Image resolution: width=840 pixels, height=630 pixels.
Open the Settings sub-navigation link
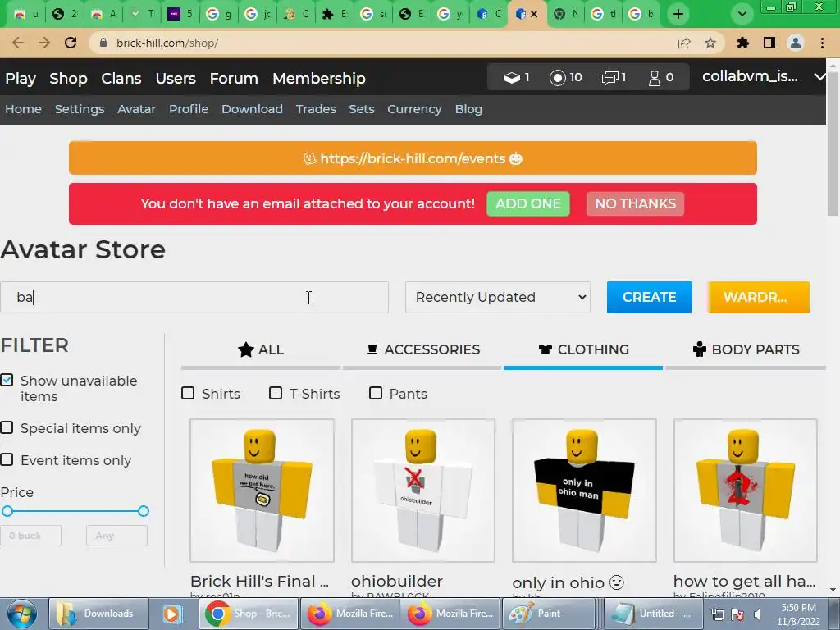(x=80, y=109)
